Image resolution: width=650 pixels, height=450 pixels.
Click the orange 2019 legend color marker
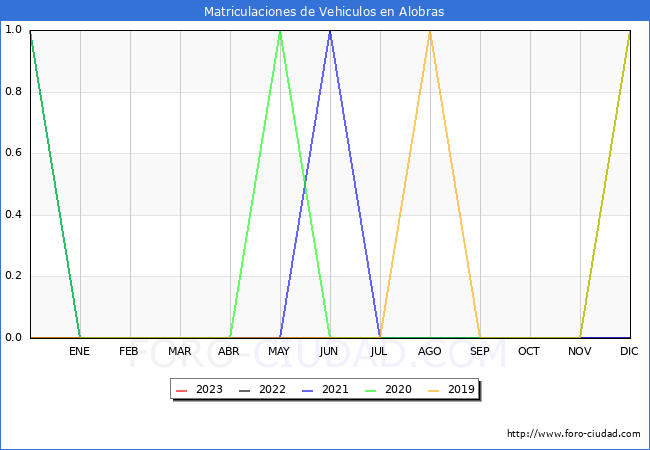[x=434, y=390]
